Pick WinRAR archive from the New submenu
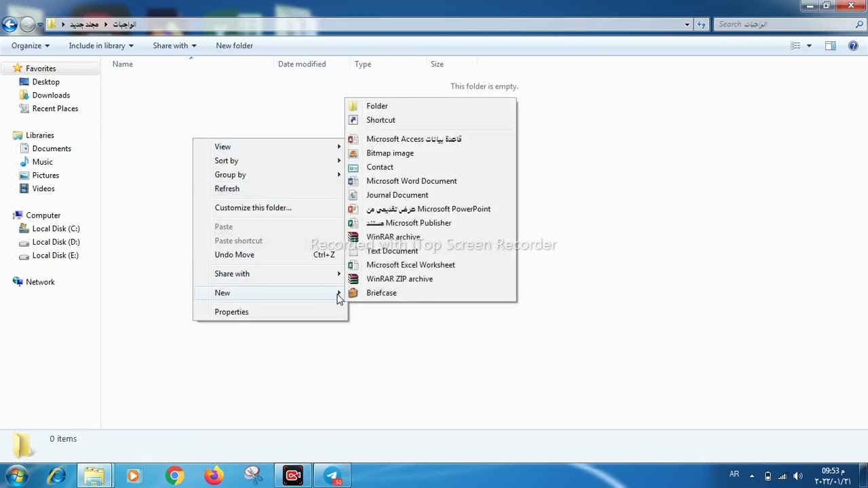Image resolution: width=868 pixels, height=488 pixels. (x=431, y=237)
